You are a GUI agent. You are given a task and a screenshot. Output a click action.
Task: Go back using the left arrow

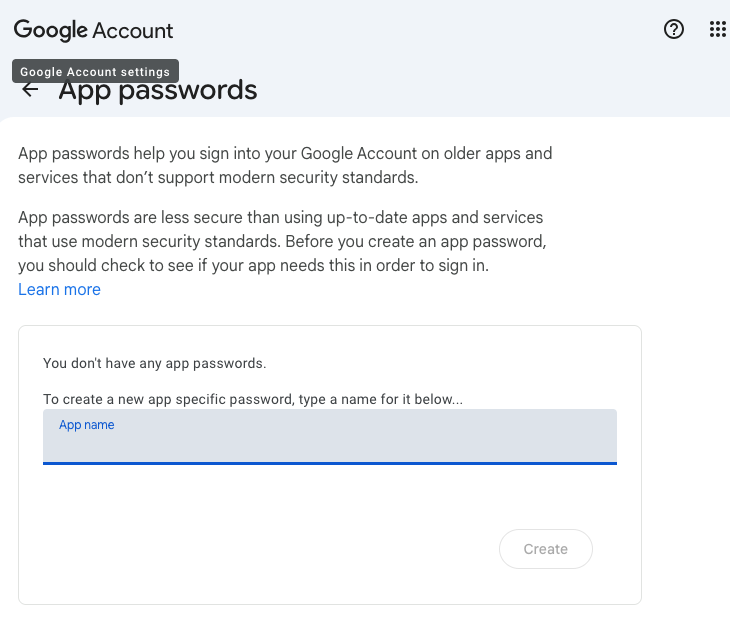click(x=31, y=90)
